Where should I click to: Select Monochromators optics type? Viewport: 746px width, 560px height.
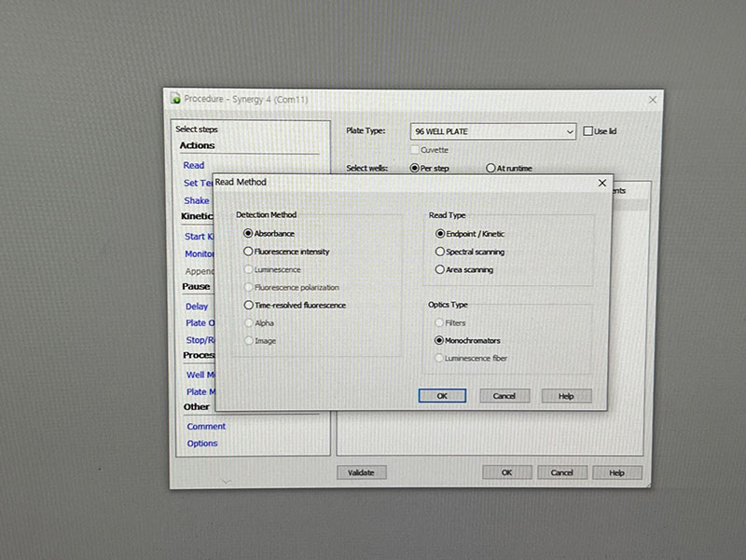[439, 341]
